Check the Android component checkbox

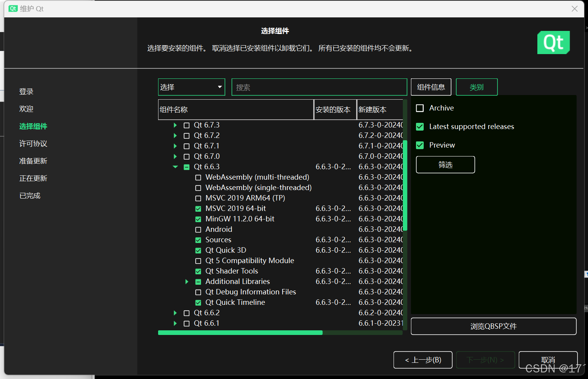198,229
